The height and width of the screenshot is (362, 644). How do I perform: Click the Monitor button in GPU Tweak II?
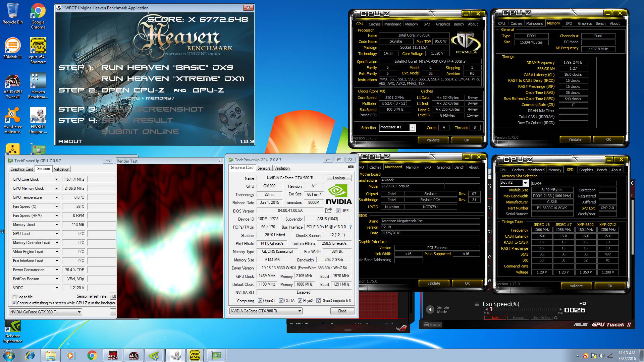click(x=432, y=325)
